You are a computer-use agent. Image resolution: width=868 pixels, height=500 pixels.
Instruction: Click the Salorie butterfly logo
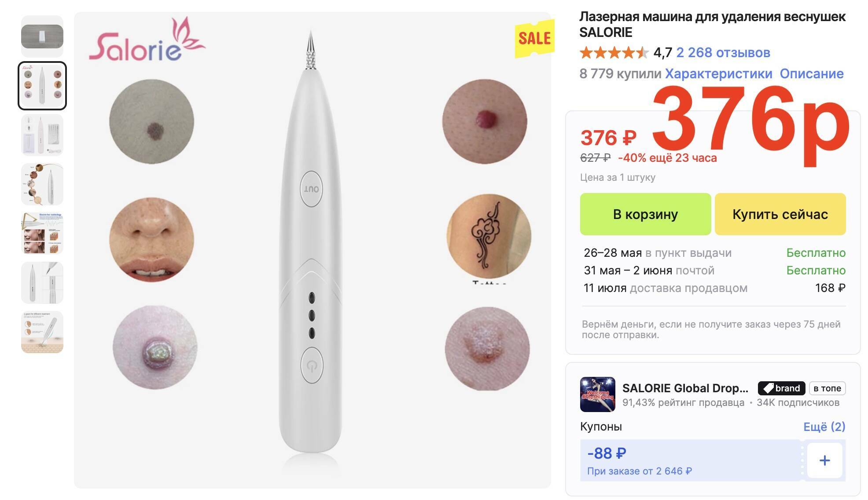147,40
